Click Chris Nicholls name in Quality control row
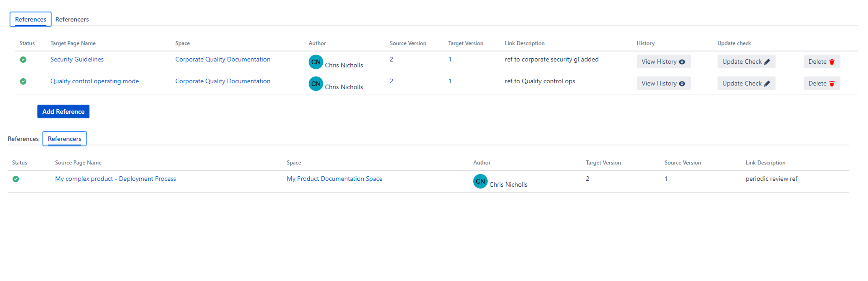The width and height of the screenshot is (868, 281). pos(344,87)
